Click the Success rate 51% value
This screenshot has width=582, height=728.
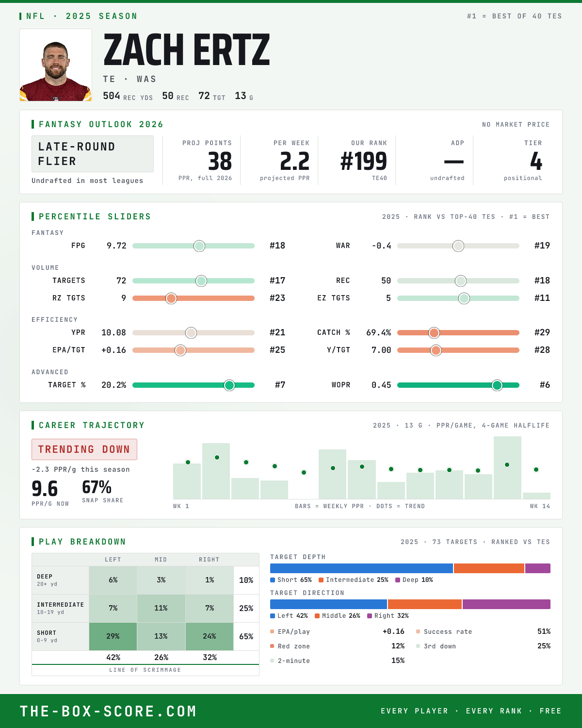pyautogui.click(x=544, y=631)
